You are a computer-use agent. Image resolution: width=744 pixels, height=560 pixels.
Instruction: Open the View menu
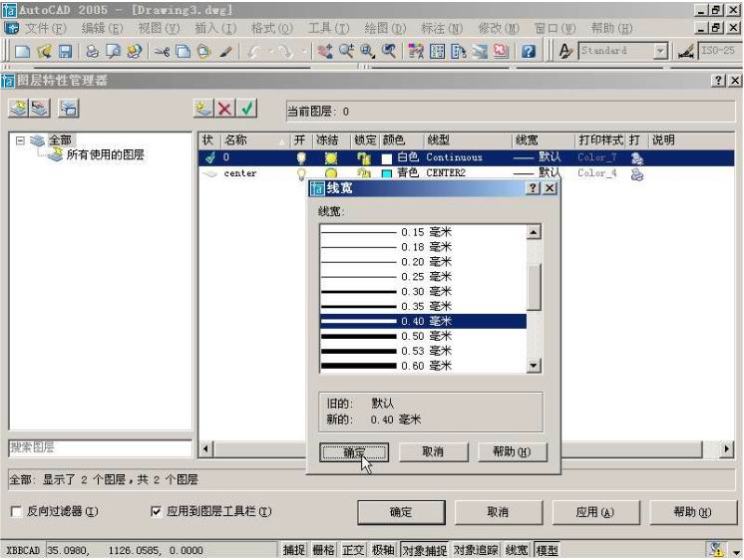click(159, 29)
